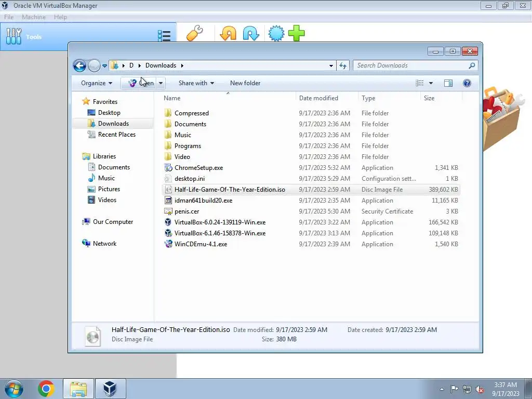Image resolution: width=532 pixels, height=399 pixels.
Task: Open Explorer help question mark icon
Action: click(467, 83)
